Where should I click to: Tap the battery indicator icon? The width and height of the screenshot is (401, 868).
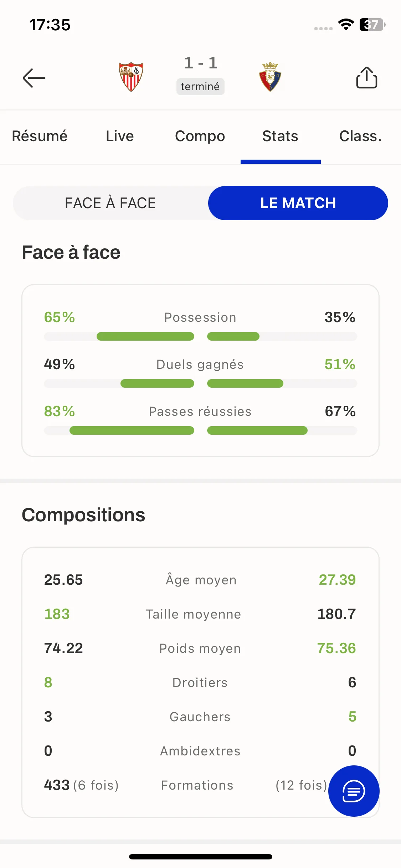click(372, 25)
